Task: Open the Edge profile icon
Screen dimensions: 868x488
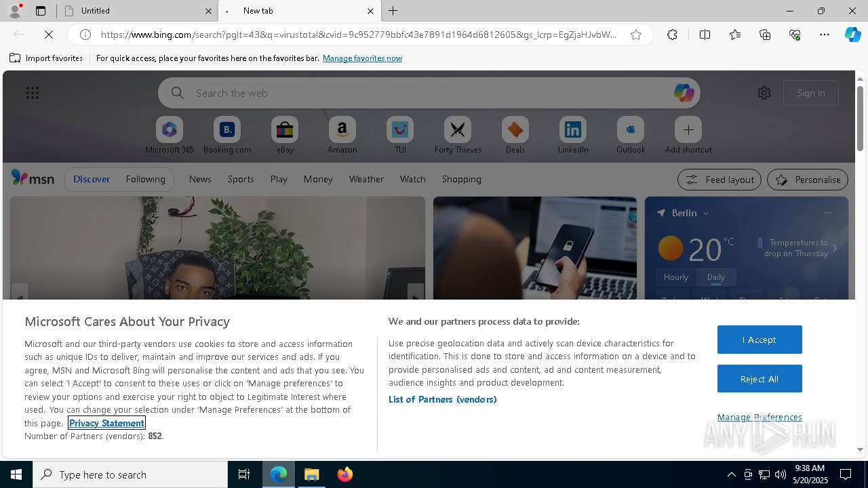Action: (15, 10)
